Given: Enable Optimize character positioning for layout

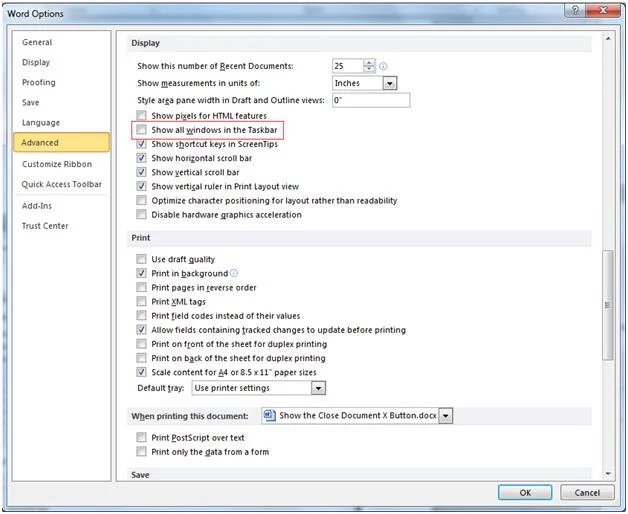Looking at the screenshot, I should click(141, 200).
